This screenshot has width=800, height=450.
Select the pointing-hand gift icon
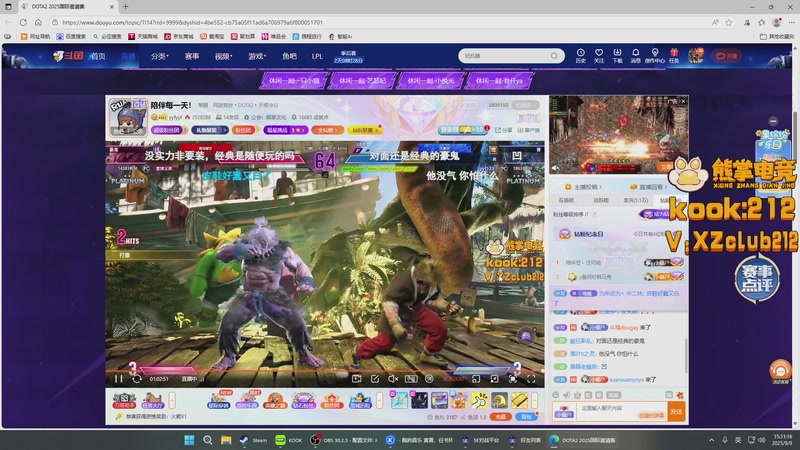(x=479, y=401)
